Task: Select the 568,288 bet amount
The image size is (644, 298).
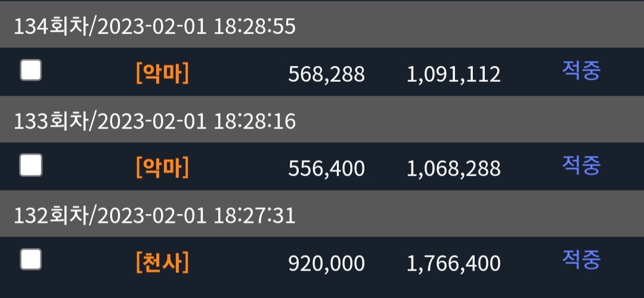Action: [327, 75]
